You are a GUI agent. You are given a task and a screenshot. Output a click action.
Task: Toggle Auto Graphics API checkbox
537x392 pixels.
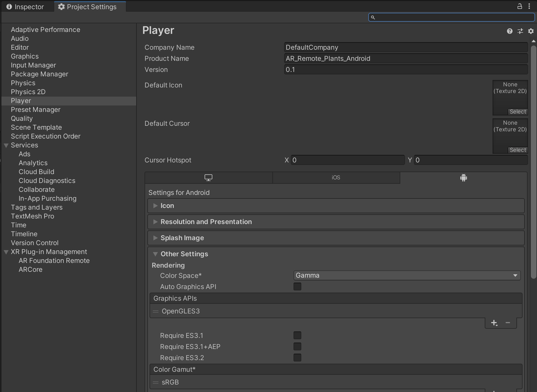click(x=297, y=287)
